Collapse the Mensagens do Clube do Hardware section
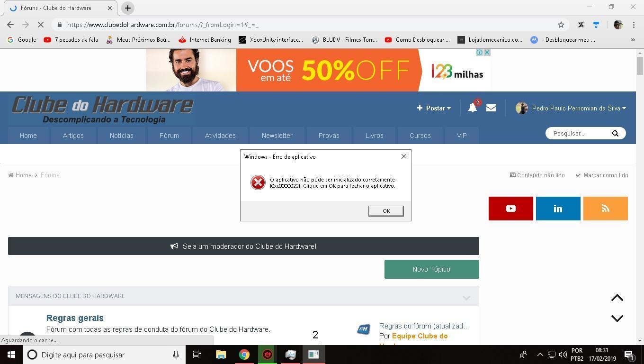This screenshot has width=644, height=364. pyautogui.click(x=466, y=298)
